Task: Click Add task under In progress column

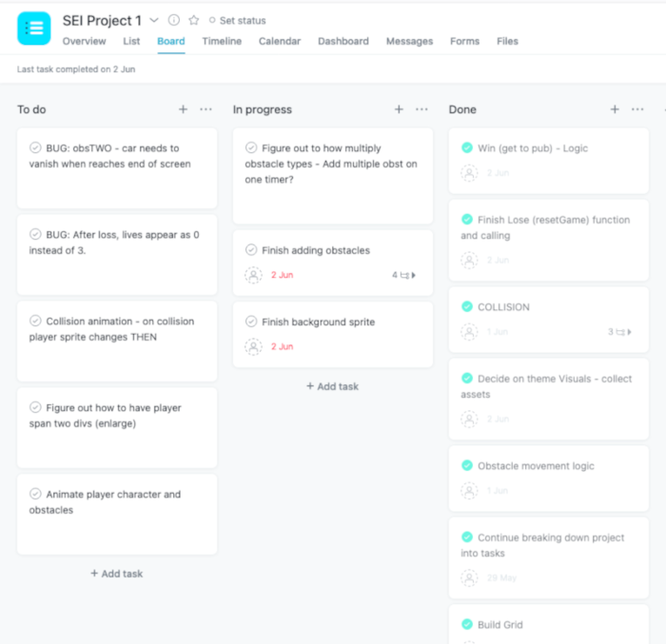Action: tap(333, 386)
